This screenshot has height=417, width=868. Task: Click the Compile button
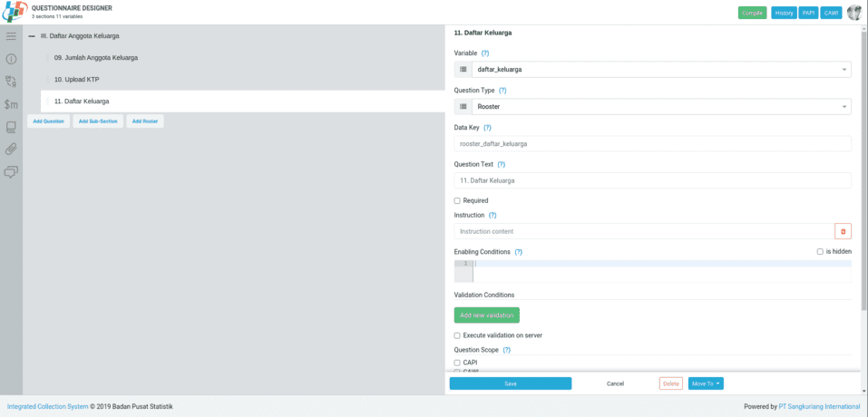(752, 13)
